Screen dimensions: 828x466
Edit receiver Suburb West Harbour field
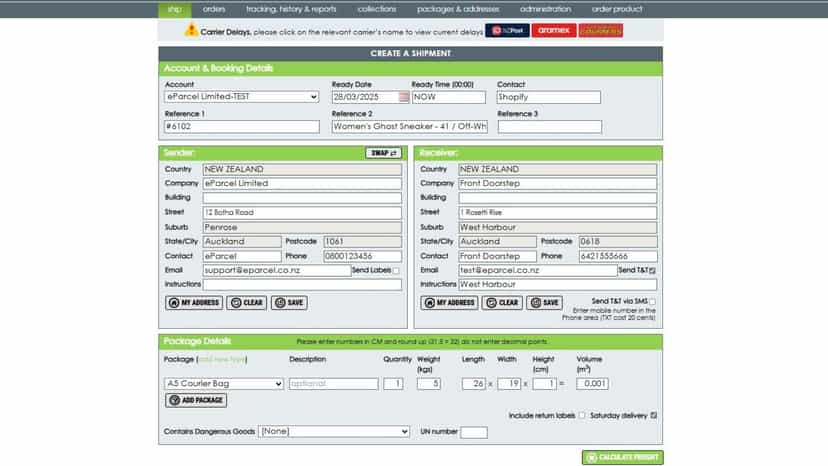point(558,227)
